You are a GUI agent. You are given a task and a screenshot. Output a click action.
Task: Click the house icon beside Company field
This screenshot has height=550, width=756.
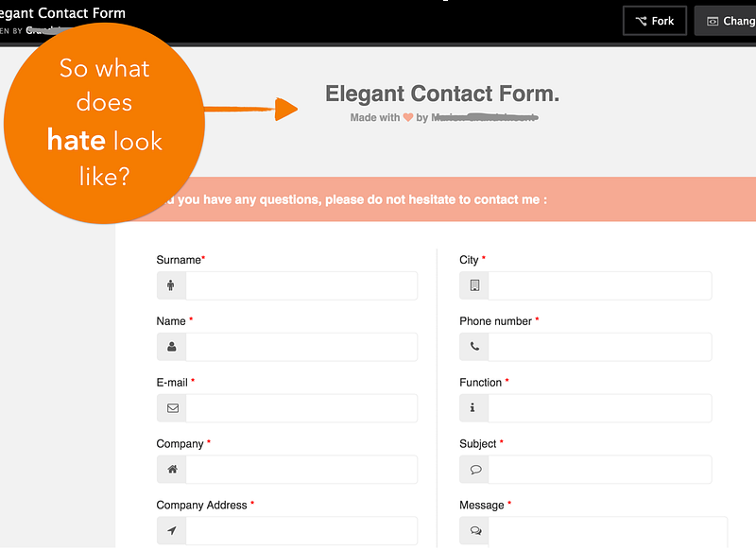pos(172,469)
